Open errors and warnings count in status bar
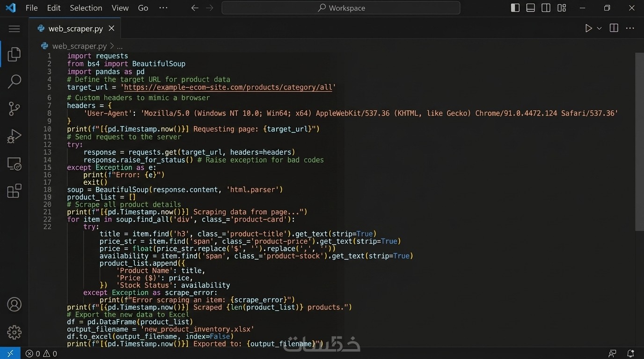The height and width of the screenshot is (359, 644). pos(41,353)
